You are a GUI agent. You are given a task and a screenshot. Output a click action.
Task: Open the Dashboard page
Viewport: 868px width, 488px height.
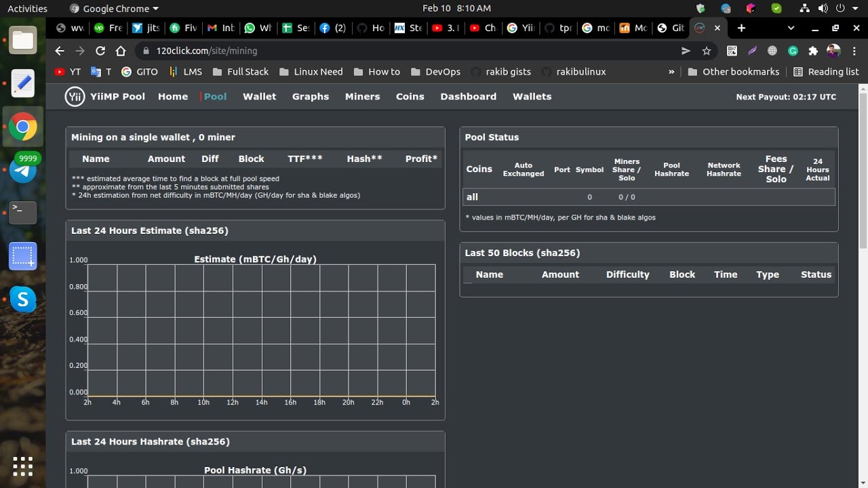(469, 96)
